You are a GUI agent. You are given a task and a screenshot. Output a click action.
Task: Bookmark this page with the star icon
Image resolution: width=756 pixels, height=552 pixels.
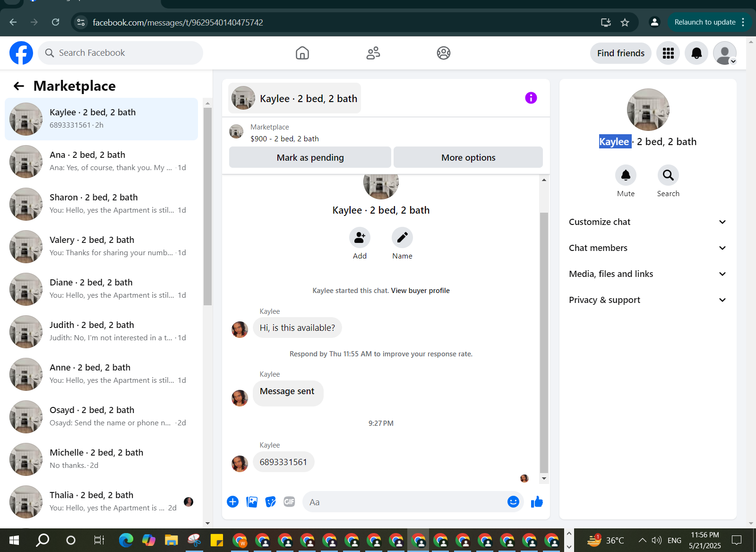point(625,22)
